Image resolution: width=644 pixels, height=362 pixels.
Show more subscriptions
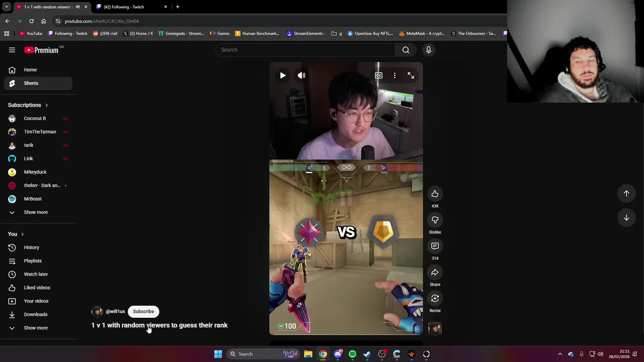[38, 212]
